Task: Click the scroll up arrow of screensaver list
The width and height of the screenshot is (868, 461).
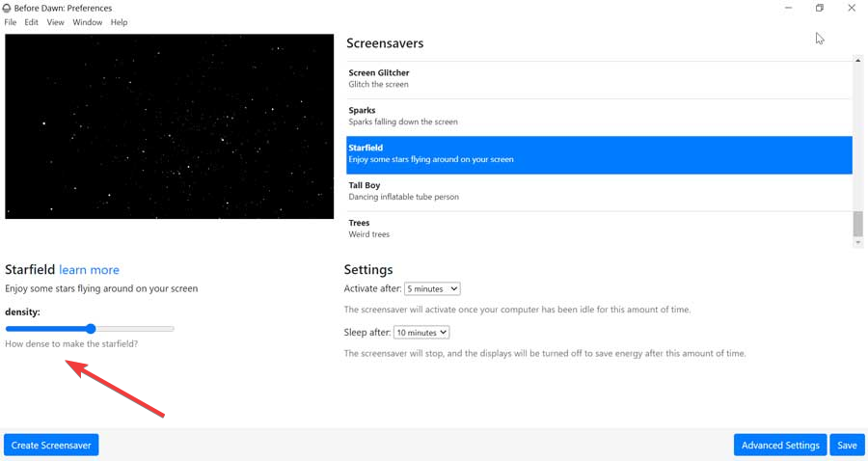Action: 857,60
